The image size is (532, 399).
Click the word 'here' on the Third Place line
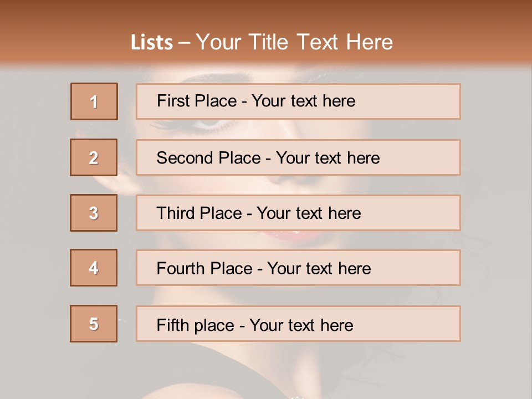coord(344,213)
